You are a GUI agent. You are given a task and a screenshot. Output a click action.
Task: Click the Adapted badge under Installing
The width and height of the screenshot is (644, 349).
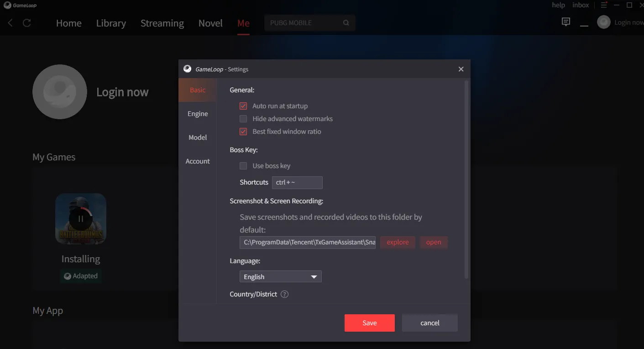tap(81, 276)
